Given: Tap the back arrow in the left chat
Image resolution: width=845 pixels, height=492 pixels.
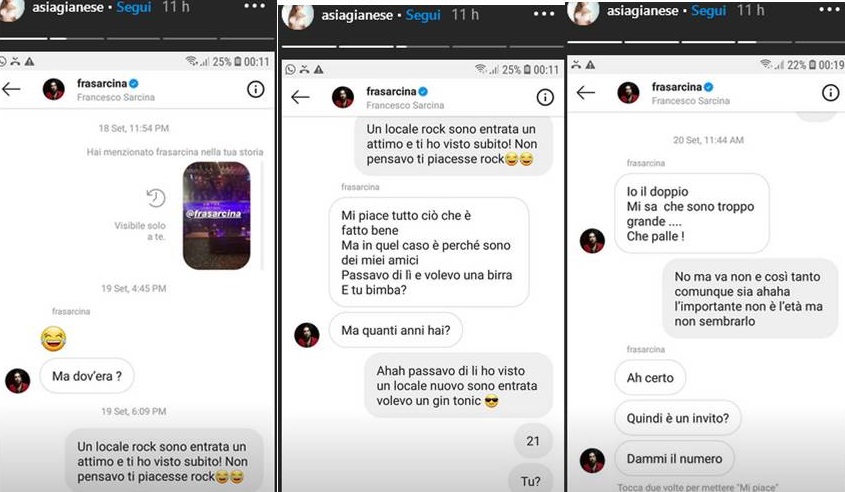Looking at the screenshot, I should [11, 89].
